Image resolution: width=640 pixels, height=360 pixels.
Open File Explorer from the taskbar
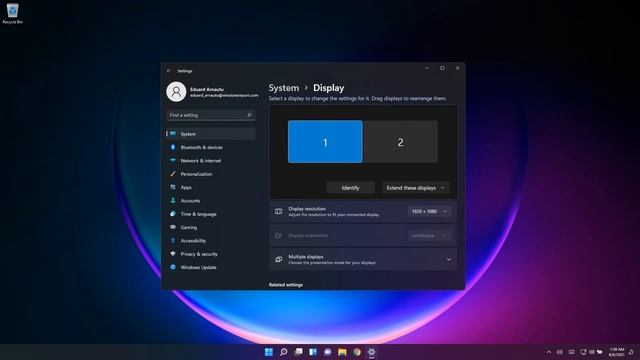pos(342,352)
